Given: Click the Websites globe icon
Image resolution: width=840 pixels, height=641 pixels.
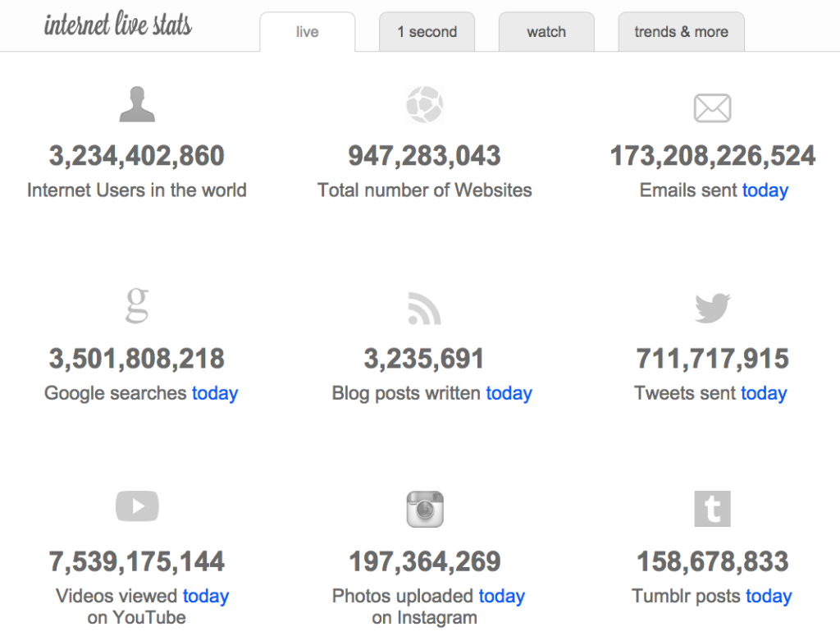Looking at the screenshot, I should click(425, 104).
